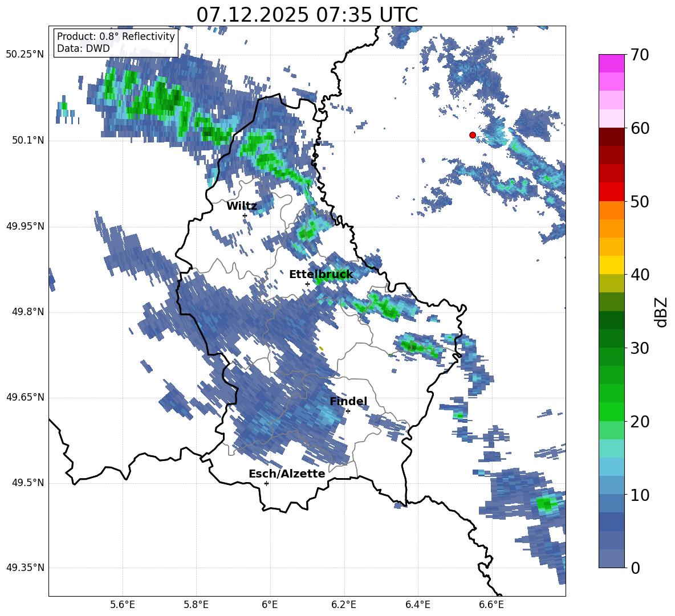The image size is (675, 616).
Task: Click the Ettelbruck cross marker
Action: [x=307, y=284]
